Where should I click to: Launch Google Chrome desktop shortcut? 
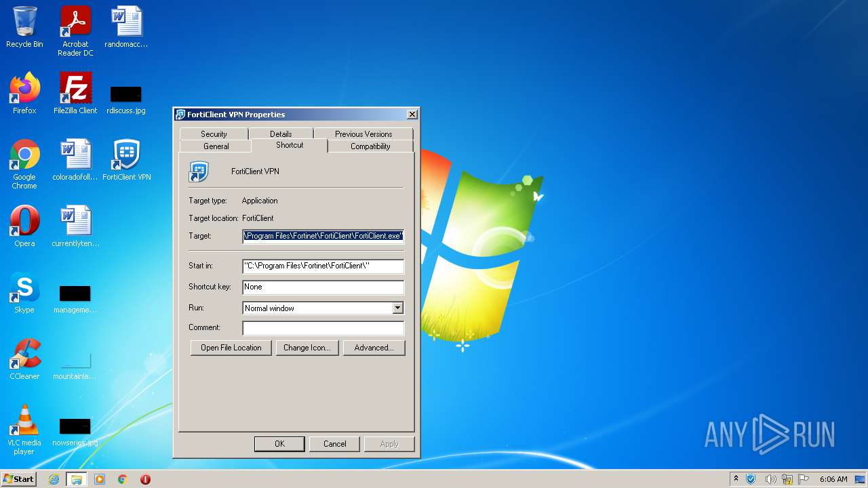24,164
